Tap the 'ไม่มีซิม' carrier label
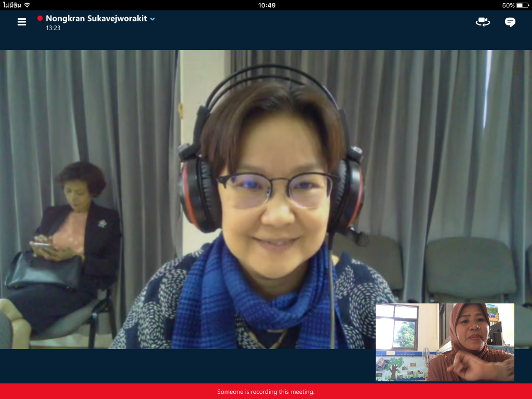 coord(12,5)
